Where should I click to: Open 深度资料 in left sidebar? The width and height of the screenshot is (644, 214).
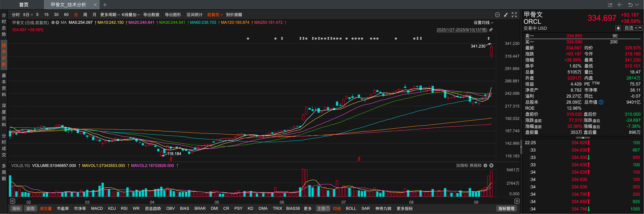pos(4,115)
